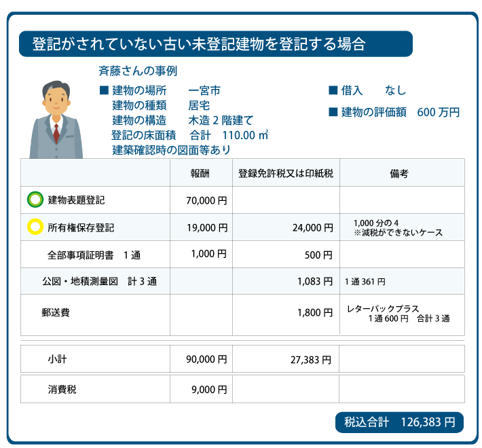
Task: Click the blue square bullet before 建物の場所
Action: point(105,90)
